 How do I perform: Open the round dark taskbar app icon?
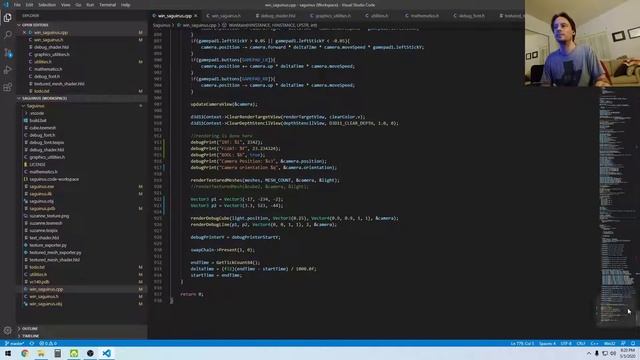coord(90,353)
